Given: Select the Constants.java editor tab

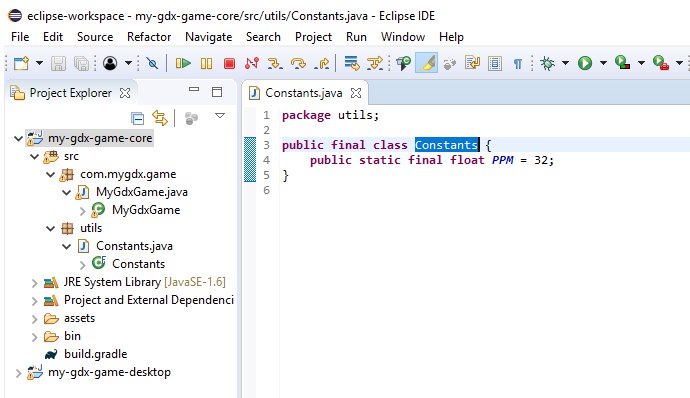Looking at the screenshot, I should pyautogui.click(x=304, y=93).
